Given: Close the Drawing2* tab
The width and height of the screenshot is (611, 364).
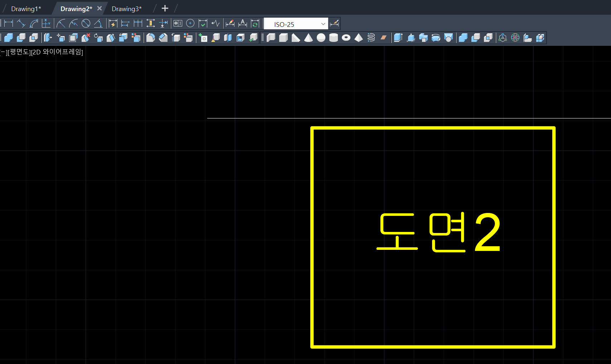Looking at the screenshot, I should [x=100, y=8].
